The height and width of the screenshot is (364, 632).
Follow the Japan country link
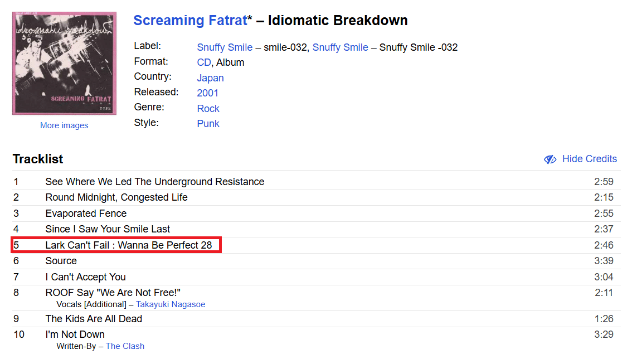(x=210, y=78)
